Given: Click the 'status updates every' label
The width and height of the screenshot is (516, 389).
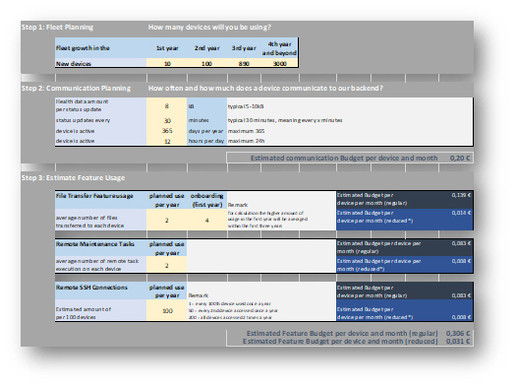Looking at the screenshot, I should pyautogui.click(x=83, y=120).
